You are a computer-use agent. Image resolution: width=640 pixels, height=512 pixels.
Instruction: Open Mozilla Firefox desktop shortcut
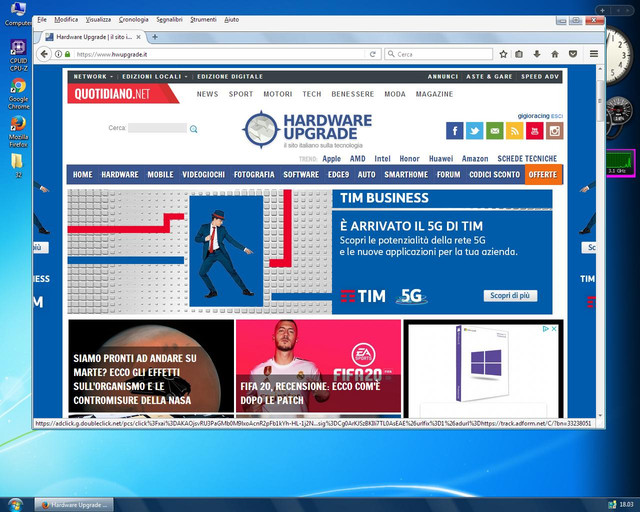(18, 131)
